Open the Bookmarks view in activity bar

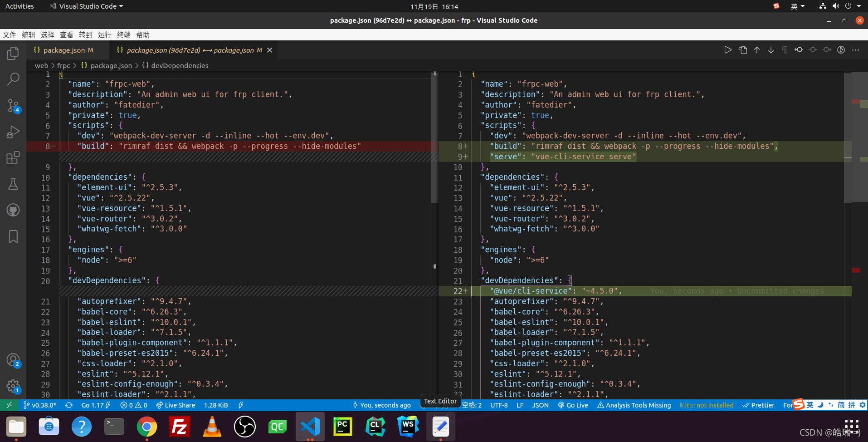(x=13, y=236)
